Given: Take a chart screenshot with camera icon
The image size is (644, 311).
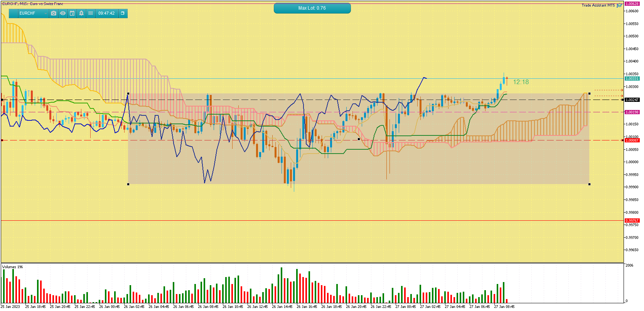Looking at the screenshot, I should (54, 13).
